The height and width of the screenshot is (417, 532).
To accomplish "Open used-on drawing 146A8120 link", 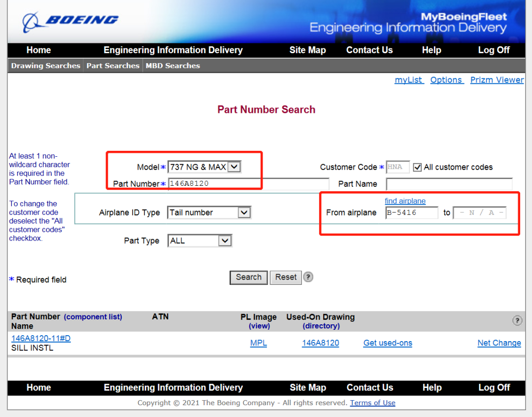I will [x=321, y=343].
